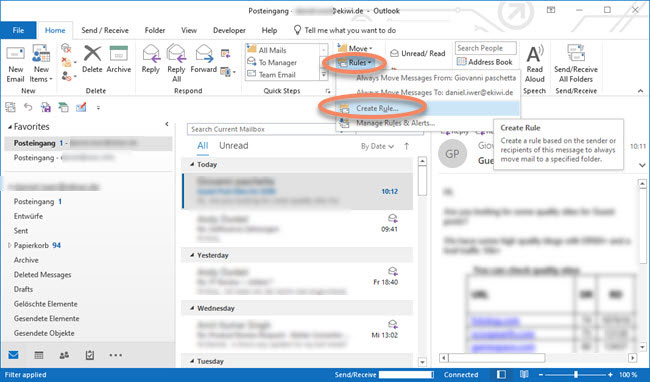Viewport: 650px width, 382px height.
Task: Open Read Aloud speech tool
Action: tap(534, 64)
